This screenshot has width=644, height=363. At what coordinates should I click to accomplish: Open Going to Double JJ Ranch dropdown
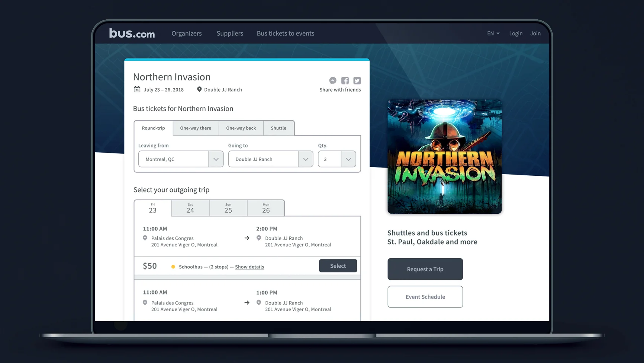pyautogui.click(x=271, y=159)
